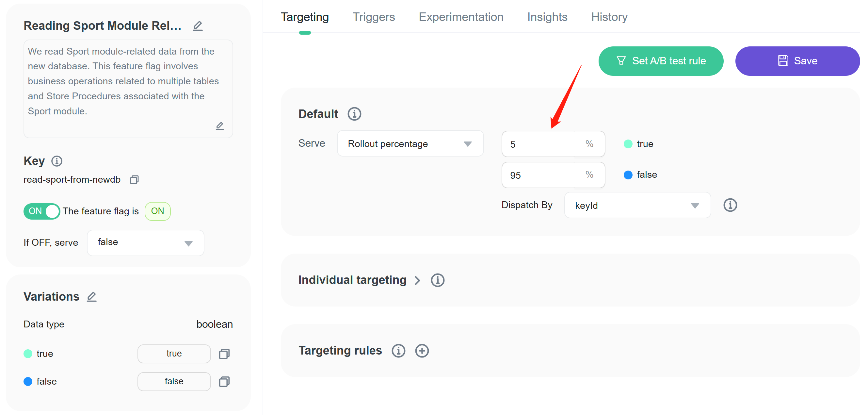Select the read-sport-from-newdb key text
Image resolution: width=868 pixels, height=415 pixels.
coord(72,179)
